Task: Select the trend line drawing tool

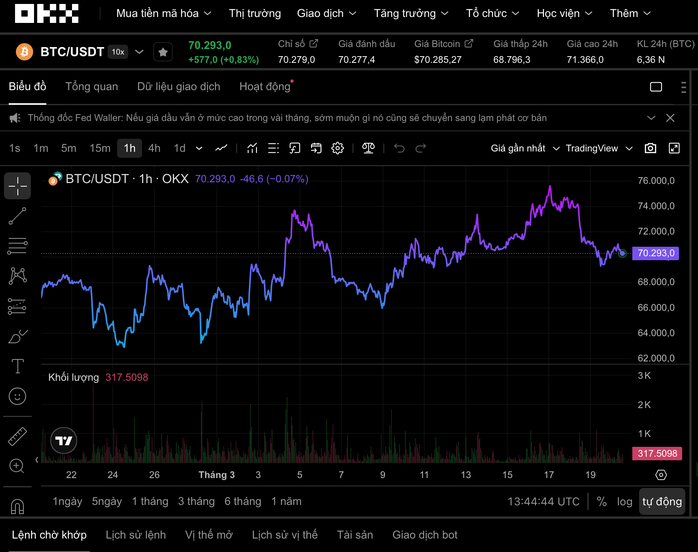Action: point(17,215)
